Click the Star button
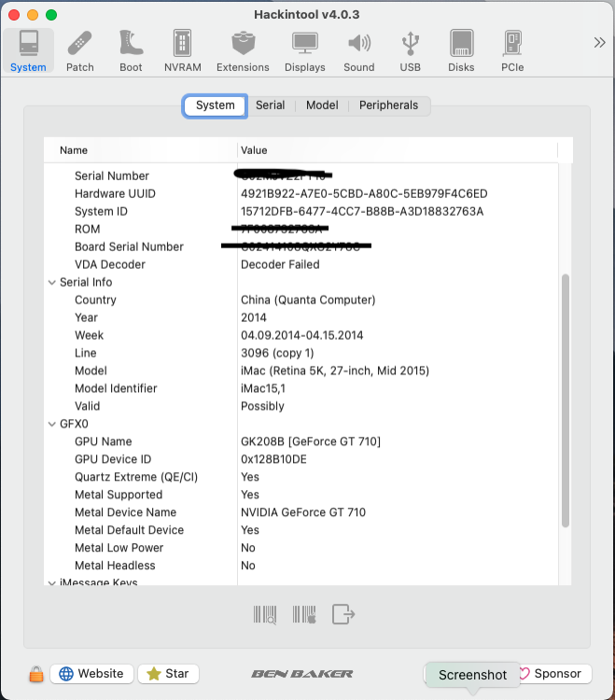This screenshot has height=700, width=615. [168, 674]
